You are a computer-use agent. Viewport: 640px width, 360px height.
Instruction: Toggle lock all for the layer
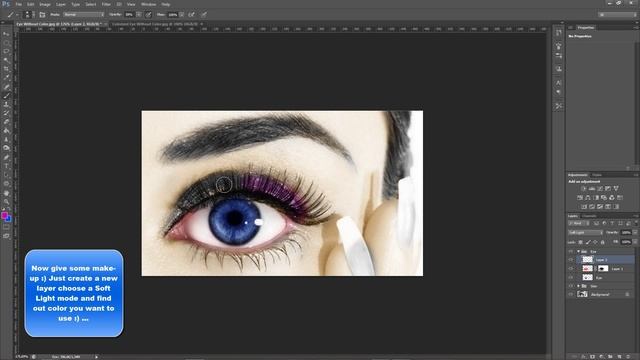602,242
